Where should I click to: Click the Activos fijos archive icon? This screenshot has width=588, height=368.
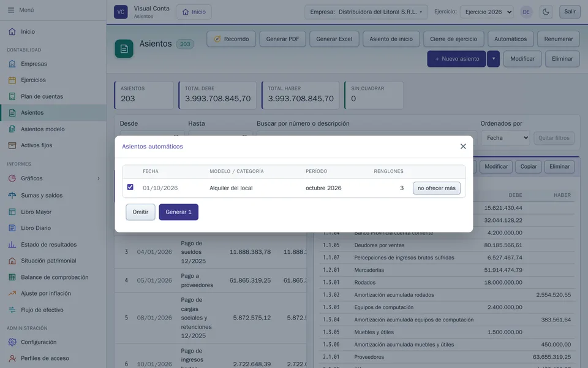click(12, 145)
